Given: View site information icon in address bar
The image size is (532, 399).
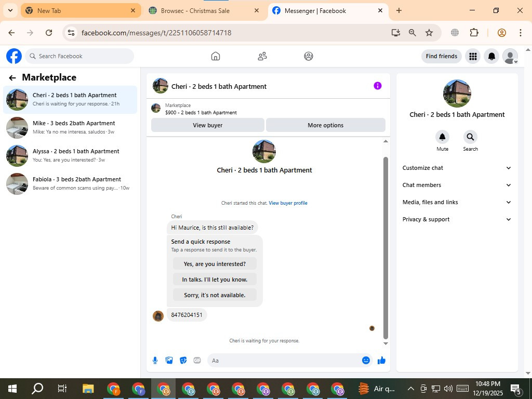Looking at the screenshot, I should pos(71,33).
